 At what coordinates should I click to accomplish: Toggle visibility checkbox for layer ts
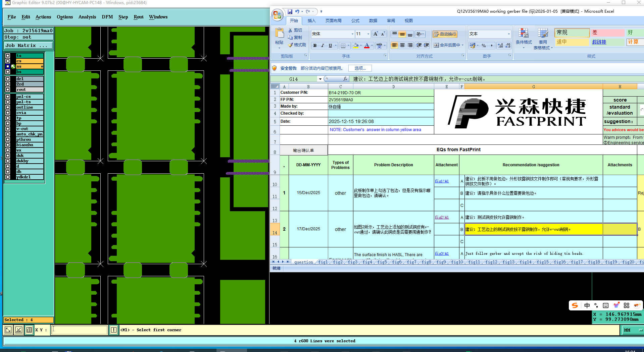pyautogui.click(x=8, y=56)
